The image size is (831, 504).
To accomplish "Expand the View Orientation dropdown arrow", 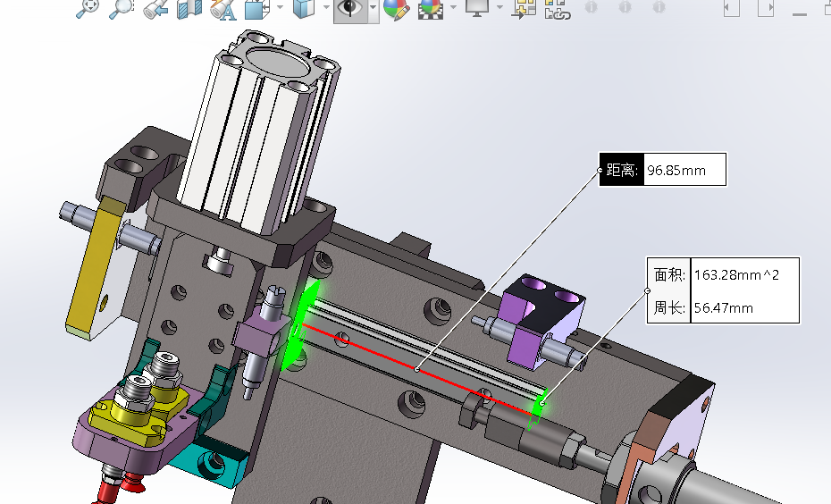I will (280, 7).
